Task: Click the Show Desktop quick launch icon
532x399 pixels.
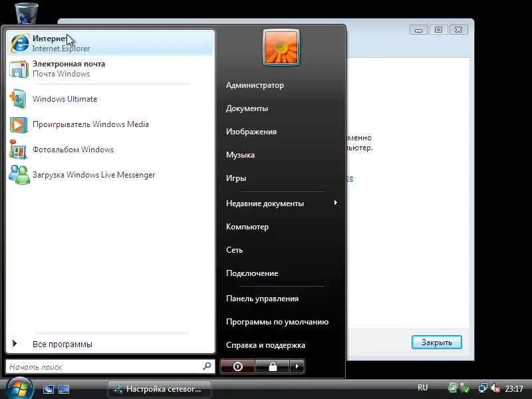Action: click(64, 389)
